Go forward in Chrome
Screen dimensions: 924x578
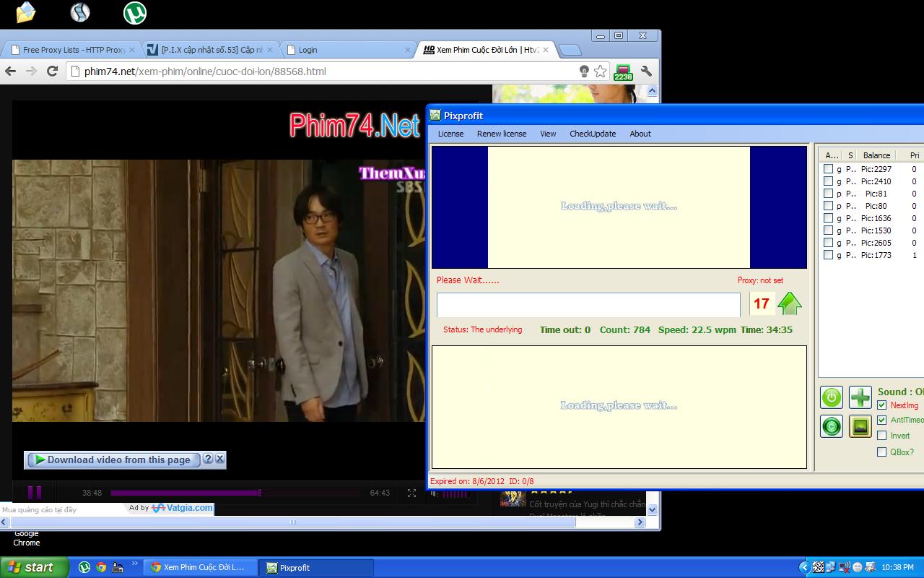click(x=31, y=71)
